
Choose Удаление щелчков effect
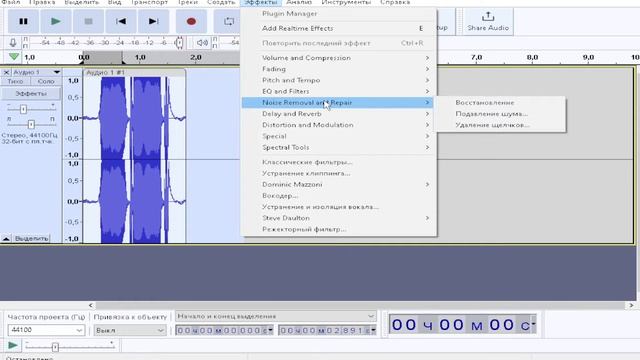[x=500, y=125]
